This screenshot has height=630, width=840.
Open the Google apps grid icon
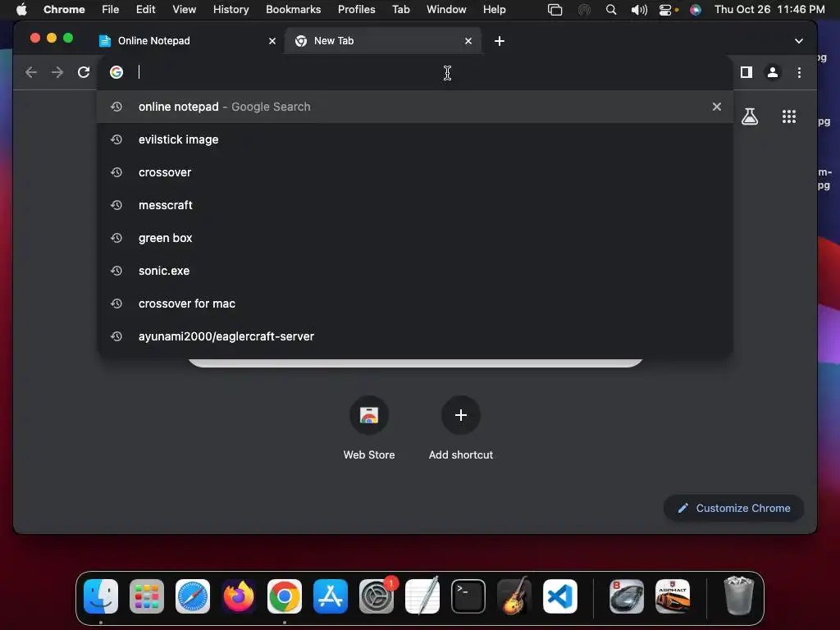click(x=788, y=116)
